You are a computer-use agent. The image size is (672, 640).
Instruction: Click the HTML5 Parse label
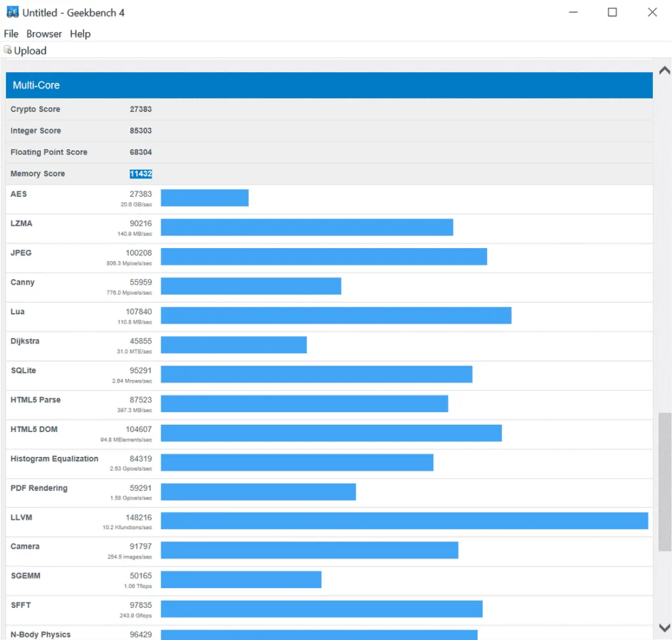(x=35, y=400)
